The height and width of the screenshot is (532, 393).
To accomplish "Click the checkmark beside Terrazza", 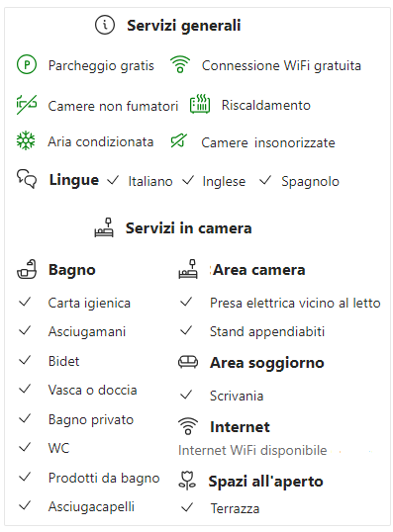I will [187, 507].
